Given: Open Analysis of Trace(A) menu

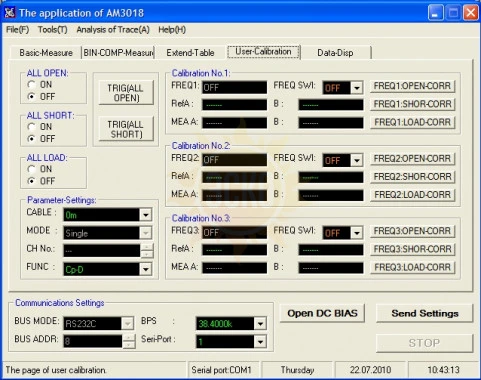Looking at the screenshot, I should (113, 30).
